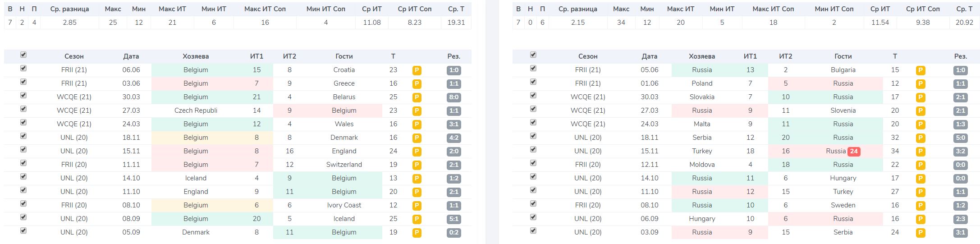Click red 24 badge next to Russia
Image resolution: width=980 pixels, height=244 pixels.
[854, 152]
